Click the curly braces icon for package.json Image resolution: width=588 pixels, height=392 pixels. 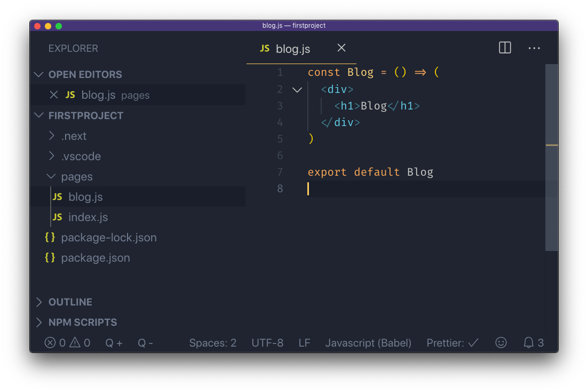[x=50, y=257]
